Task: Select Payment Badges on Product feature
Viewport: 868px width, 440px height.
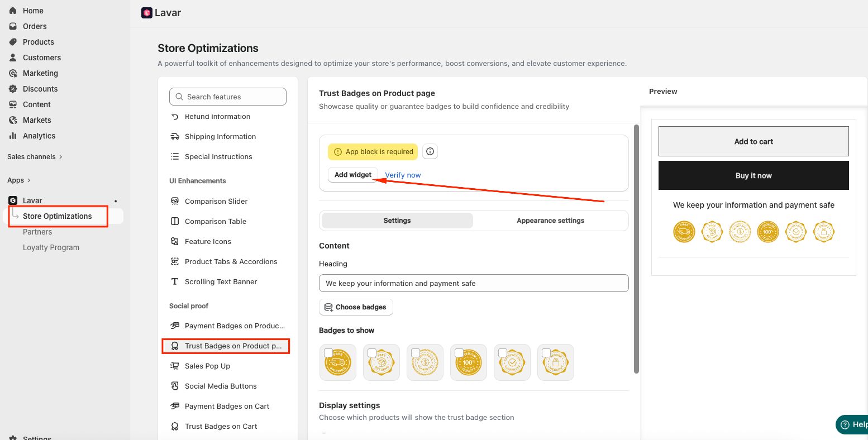Action: [x=228, y=326]
